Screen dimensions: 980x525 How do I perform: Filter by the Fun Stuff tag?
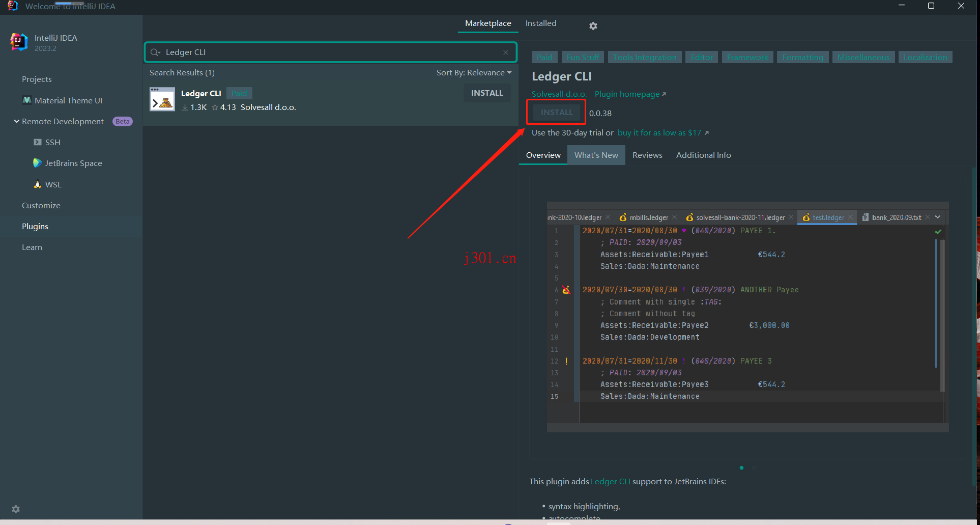click(583, 58)
